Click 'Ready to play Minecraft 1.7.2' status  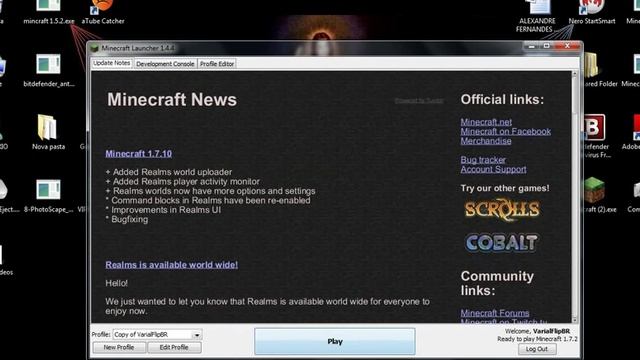pos(537,339)
